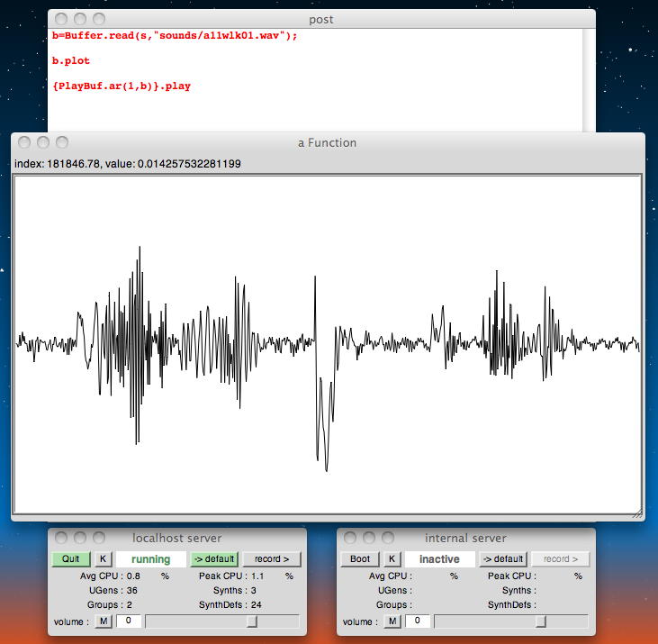Set localhost server as default
658x644 pixels.
(x=214, y=558)
